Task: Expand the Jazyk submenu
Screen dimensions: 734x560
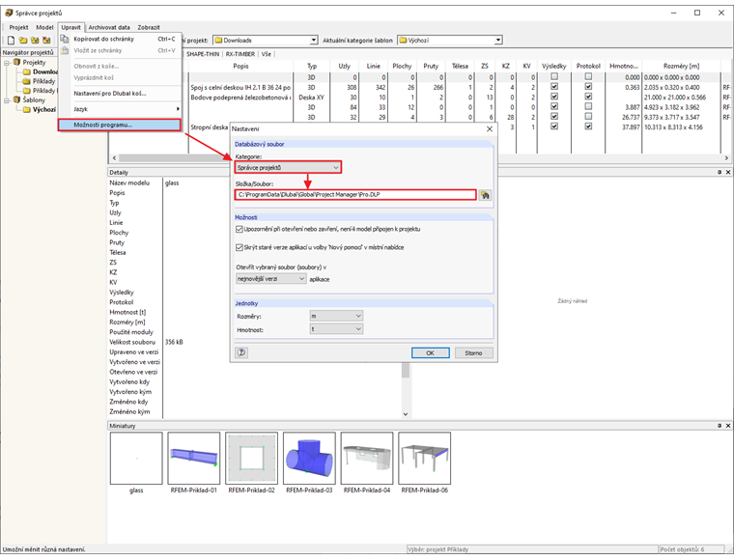Action: (120, 109)
